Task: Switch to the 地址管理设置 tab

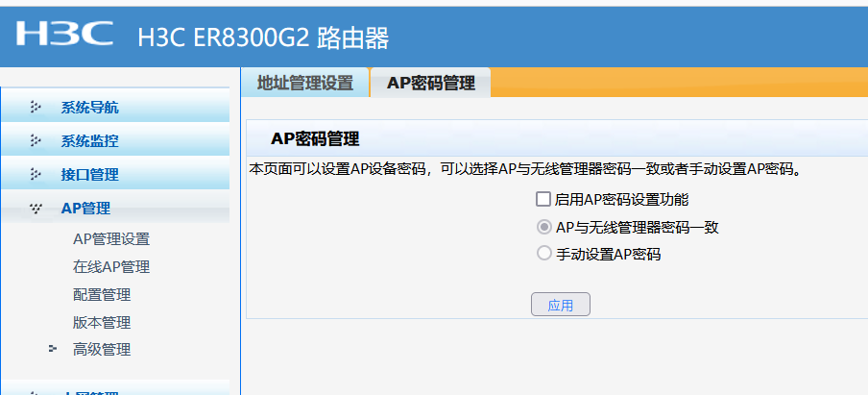Action: (x=305, y=83)
